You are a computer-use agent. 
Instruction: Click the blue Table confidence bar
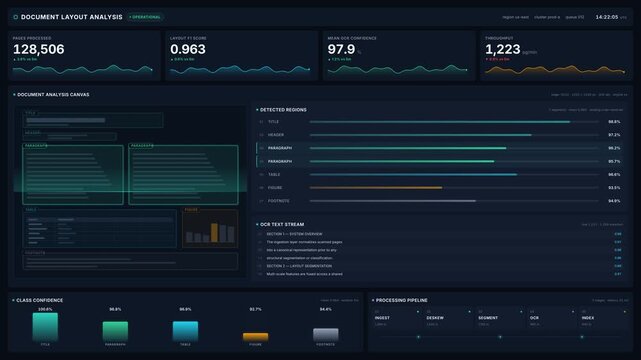coord(413,174)
